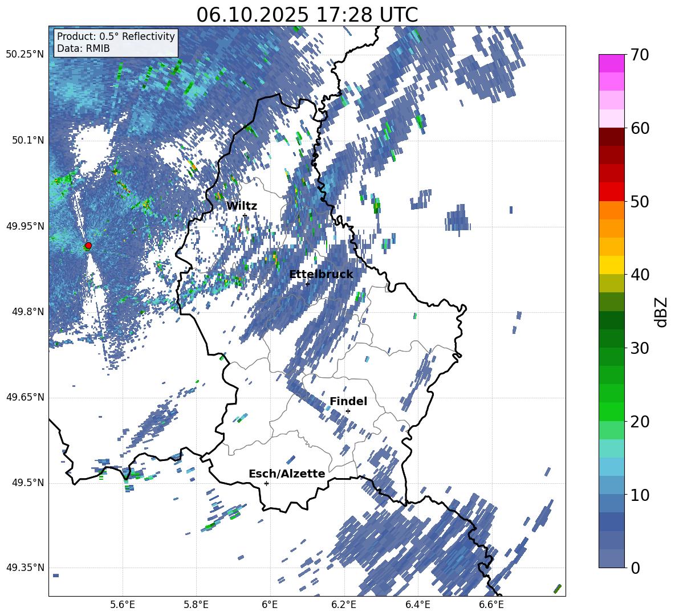Click the cross marker below Findel label
The image size is (675, 616).
click(x=348, y=411)
